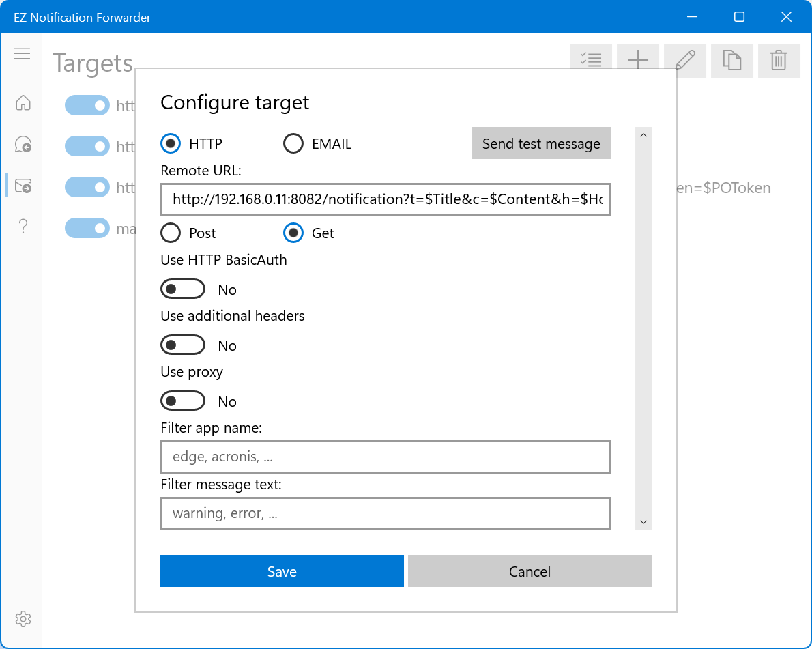Open Help question mark icon
This screenshot has width=812, height=649.
[x=23, y=227]
